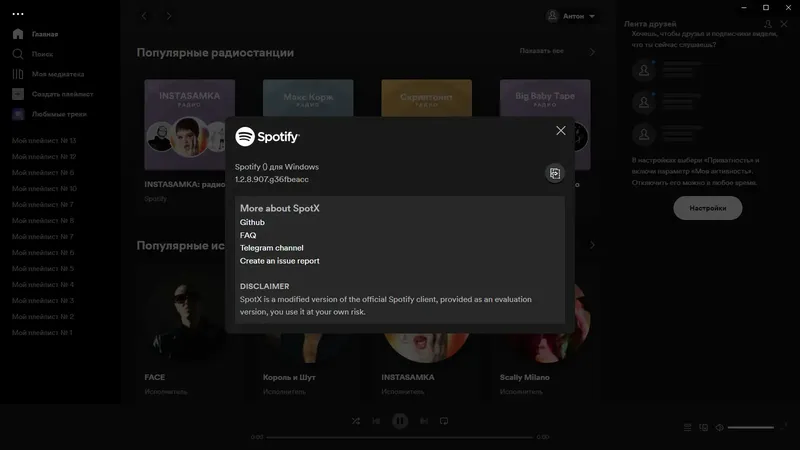Open the play queue icon

tap(687, 428)
